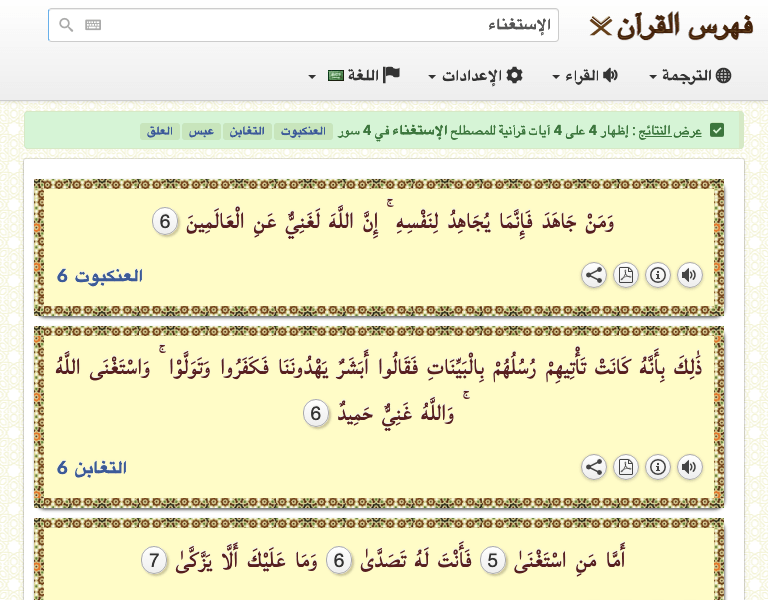Open the اللغة language menu

[x=355, y=76]
